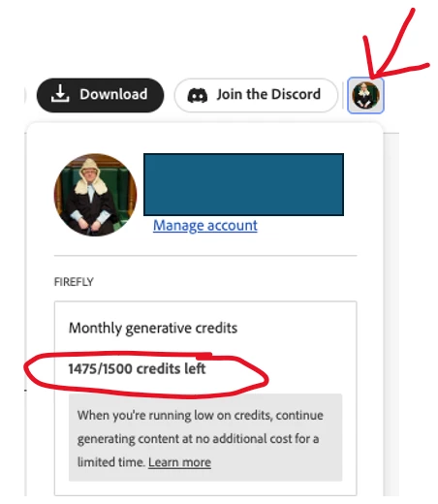Viewport: 438px width, 504px height.
Task: Click the divider line under Manage account
Action: [205, 256]
